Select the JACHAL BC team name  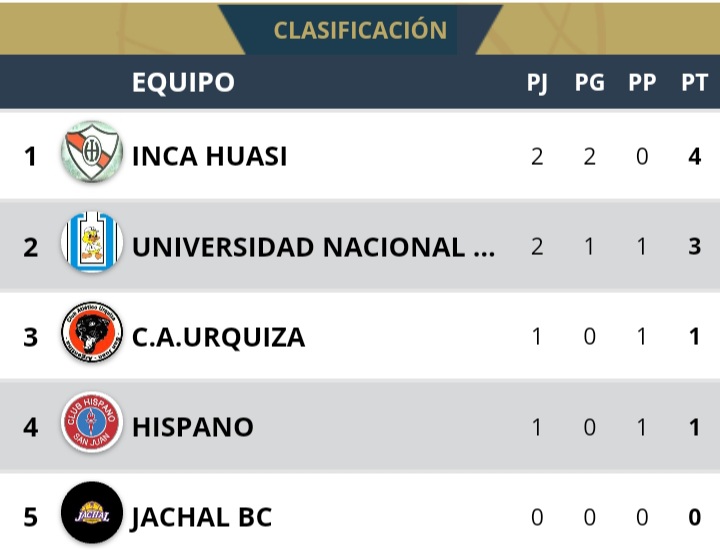[x=202, y=517]
